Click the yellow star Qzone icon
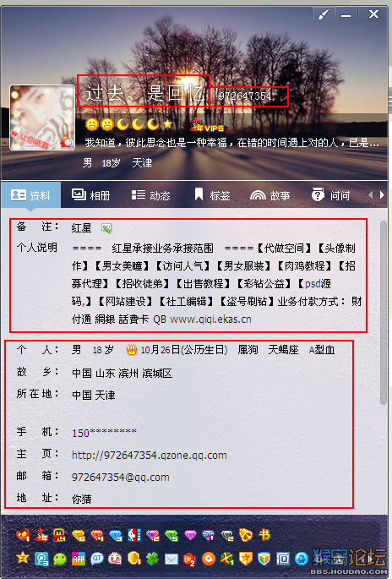392x579 pixels. click(23, 558)
